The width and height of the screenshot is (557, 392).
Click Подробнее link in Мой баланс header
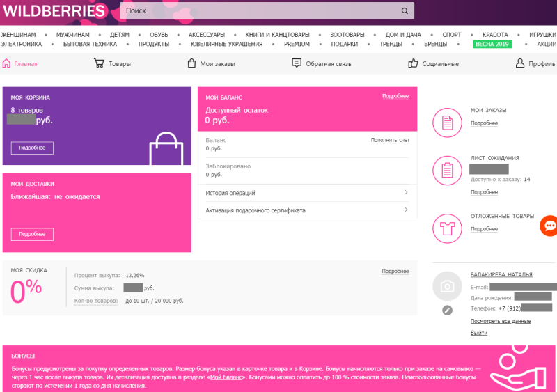395,96
